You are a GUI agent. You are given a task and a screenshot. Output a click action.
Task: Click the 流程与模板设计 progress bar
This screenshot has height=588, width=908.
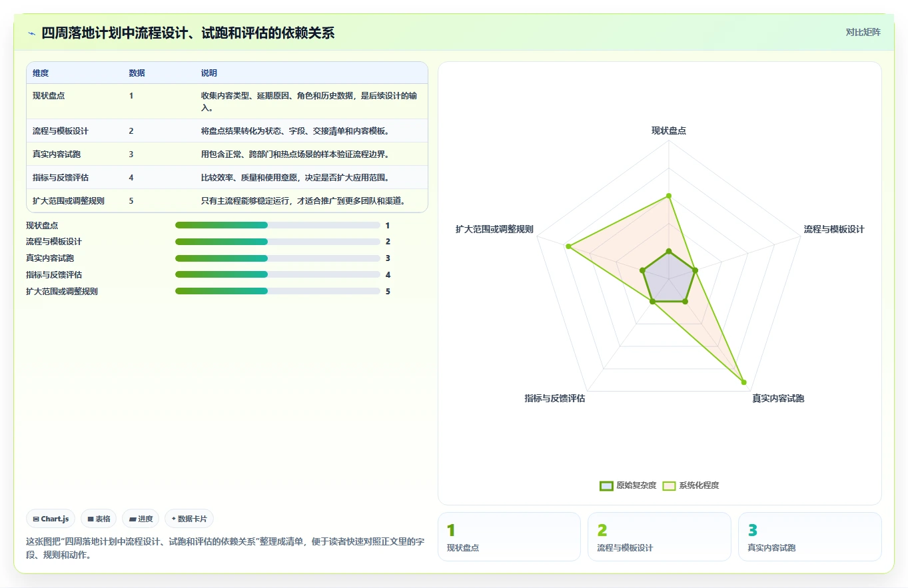coord(277,242)
